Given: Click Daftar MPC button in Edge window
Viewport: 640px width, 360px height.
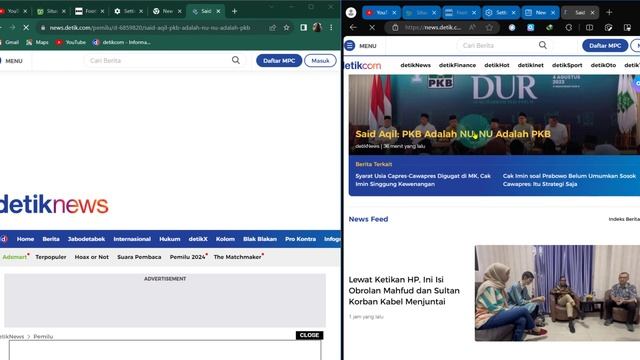Looking at the screenshot, I should pos(605,46).
